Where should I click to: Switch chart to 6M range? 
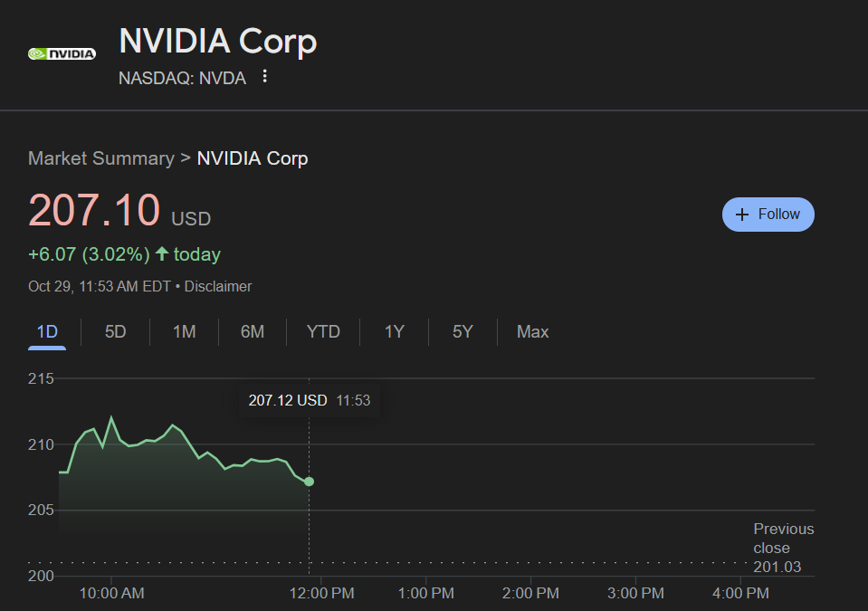(253, 332)
